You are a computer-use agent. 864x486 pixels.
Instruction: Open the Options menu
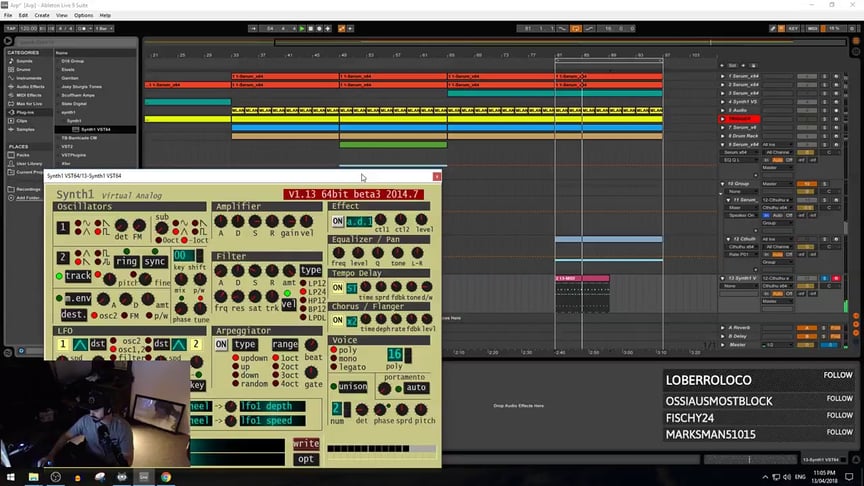tap(83, 15)
